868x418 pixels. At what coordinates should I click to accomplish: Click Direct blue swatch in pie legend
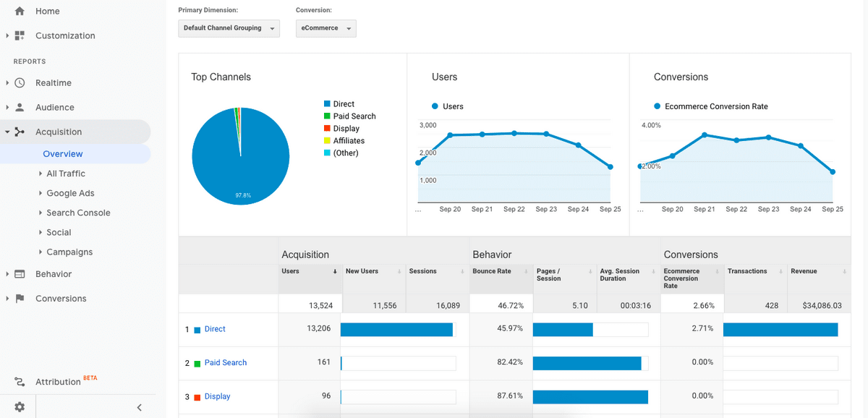point(327,104)
